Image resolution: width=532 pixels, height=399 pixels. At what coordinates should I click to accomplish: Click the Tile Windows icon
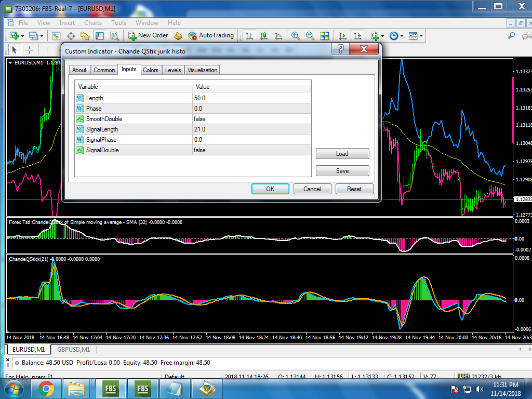(x=325, y=36)
